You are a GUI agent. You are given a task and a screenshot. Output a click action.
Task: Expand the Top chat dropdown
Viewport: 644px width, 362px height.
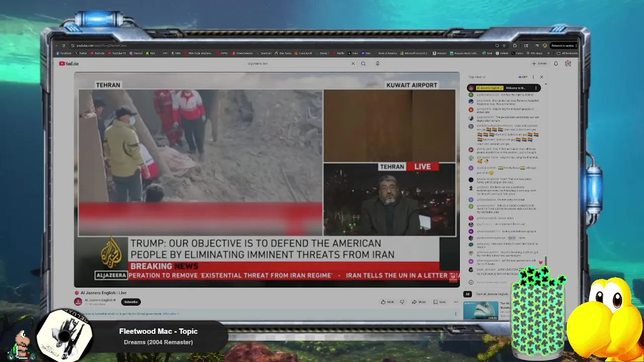pos(477,77)
